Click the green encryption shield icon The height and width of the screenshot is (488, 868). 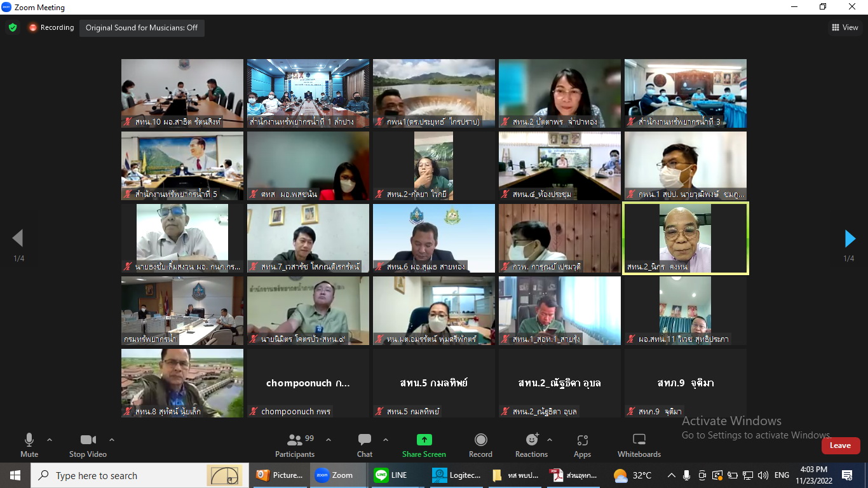tap(13, 28)
